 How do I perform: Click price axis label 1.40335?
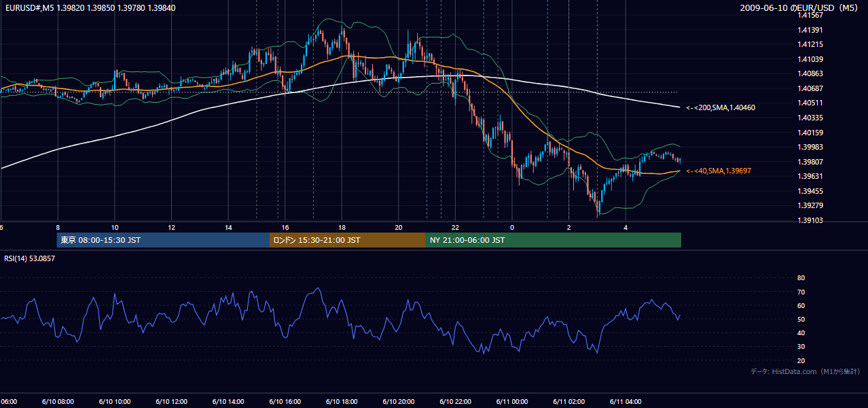pos(810,118)
